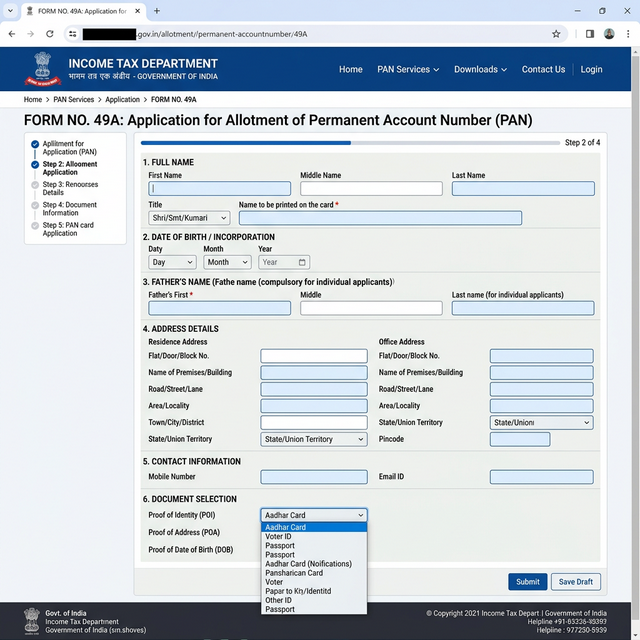640x640 pixels.
Task: Select Step 3: Renoorses Details in sidebar
Action: [x=70, y=188]
